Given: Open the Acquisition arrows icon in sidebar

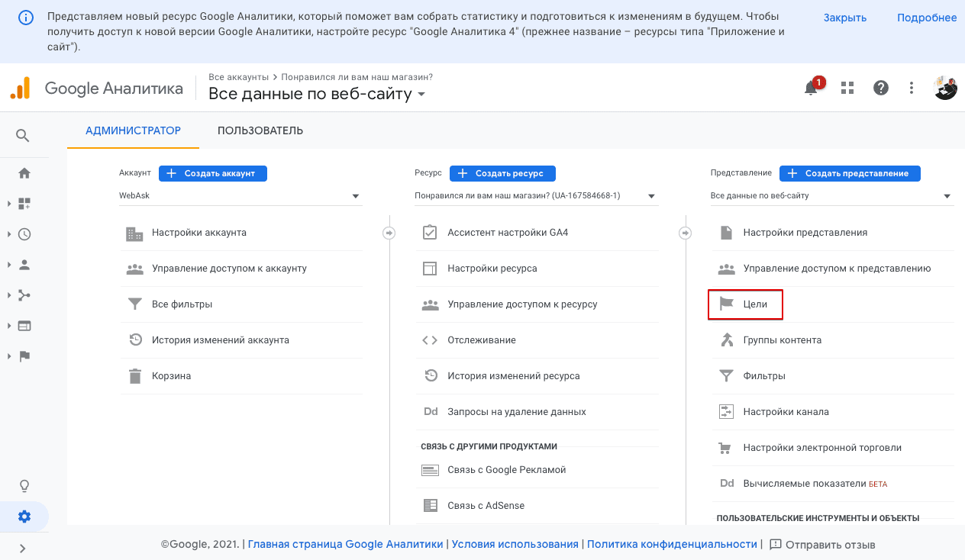Looking at the screenshot, I should click(24, 295).
